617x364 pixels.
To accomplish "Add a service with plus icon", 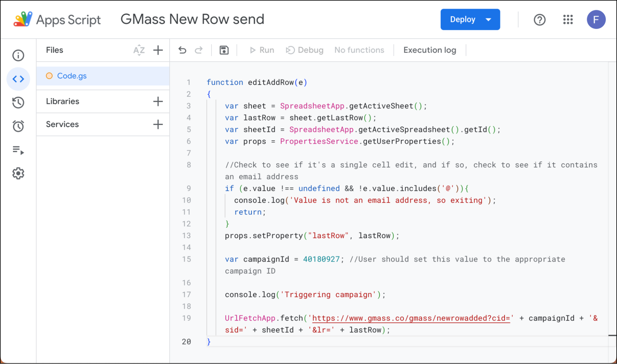I will tap(158, 124).
